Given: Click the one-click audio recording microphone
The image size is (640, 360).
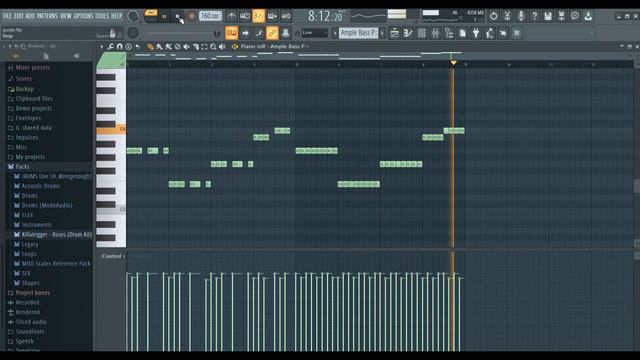Looking at the screenshot, I should tap(521, 16).
